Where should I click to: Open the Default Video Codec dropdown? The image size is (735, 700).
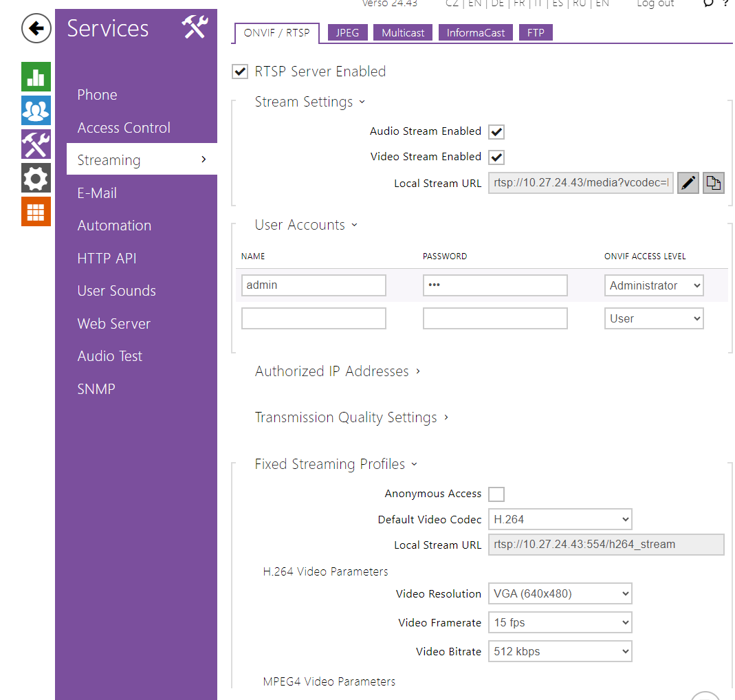point(560,519)
